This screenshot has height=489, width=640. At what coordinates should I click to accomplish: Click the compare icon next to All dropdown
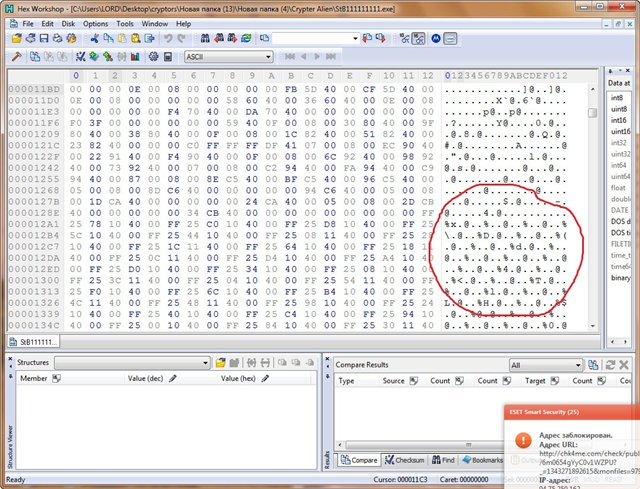(x=593, y=365)
